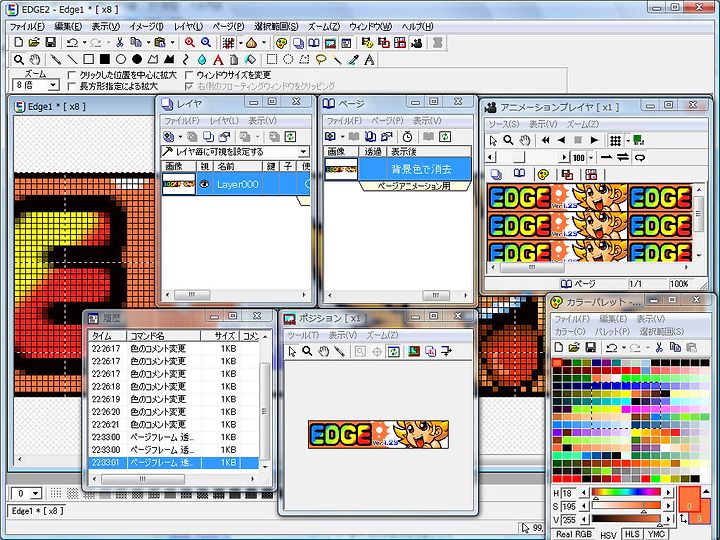This screenshot has height=540, width=720.
Task: Open the zoom level '8 倍' dropdown
Action: click(x=53, y=85)
